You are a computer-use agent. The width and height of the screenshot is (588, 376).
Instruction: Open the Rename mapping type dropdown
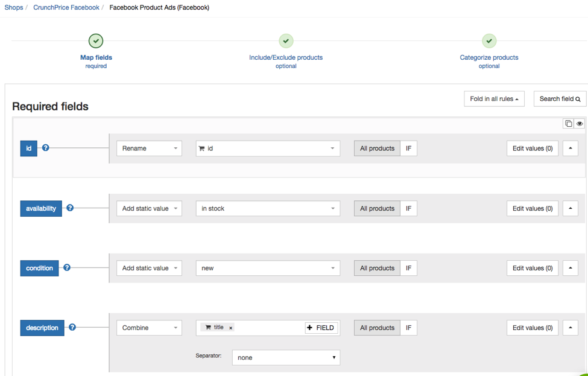[x=149, y=148]
